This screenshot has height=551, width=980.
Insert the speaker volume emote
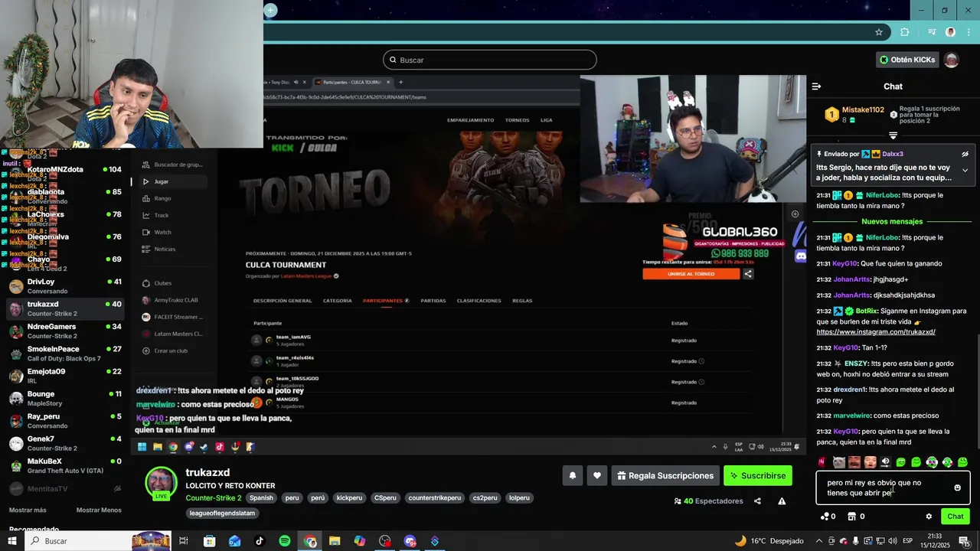click(886, 462)
